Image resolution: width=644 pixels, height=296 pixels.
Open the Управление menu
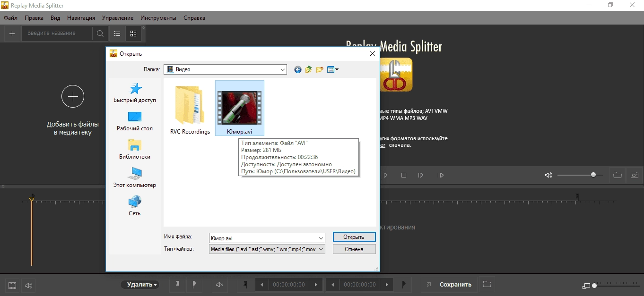pyautogui.click(x=118, y=18)
